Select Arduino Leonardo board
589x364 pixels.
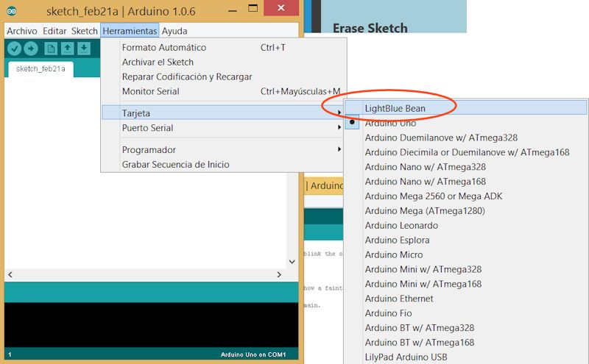[466, 226]
